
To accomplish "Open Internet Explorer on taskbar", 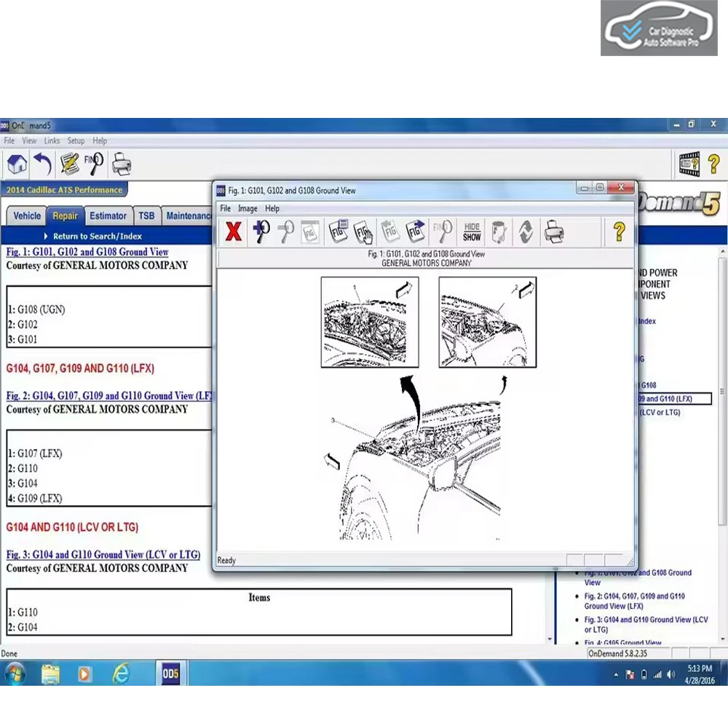I will (x=121, y=673).
